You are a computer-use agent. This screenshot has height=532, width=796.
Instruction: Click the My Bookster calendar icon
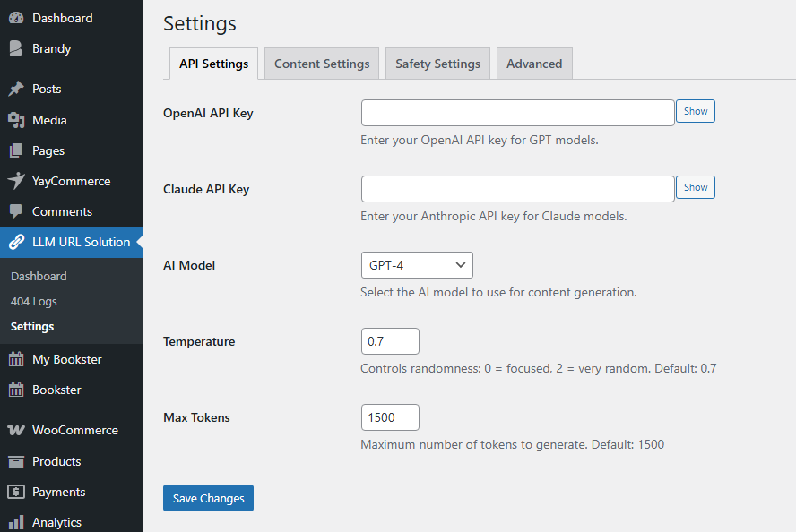[x=16, y=359]
